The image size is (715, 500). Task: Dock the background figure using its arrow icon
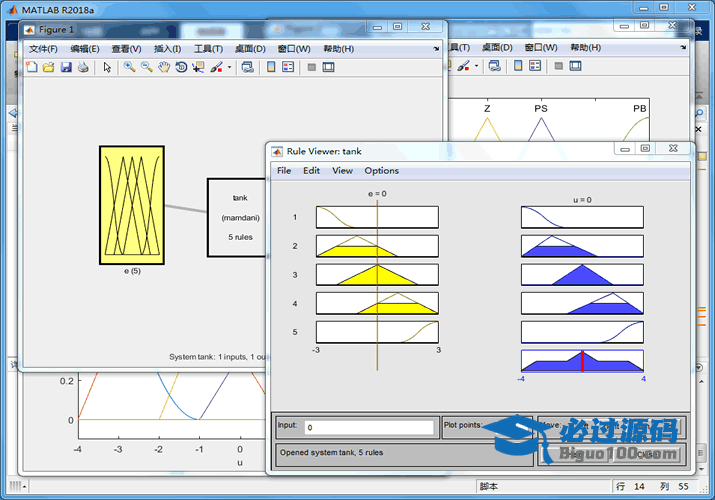coord(683,47)
